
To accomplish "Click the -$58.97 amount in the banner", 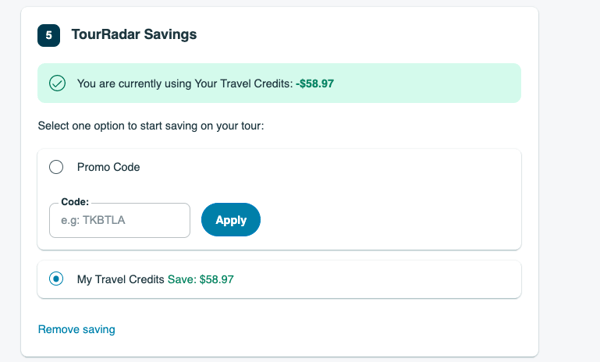I will click(315, 83).
